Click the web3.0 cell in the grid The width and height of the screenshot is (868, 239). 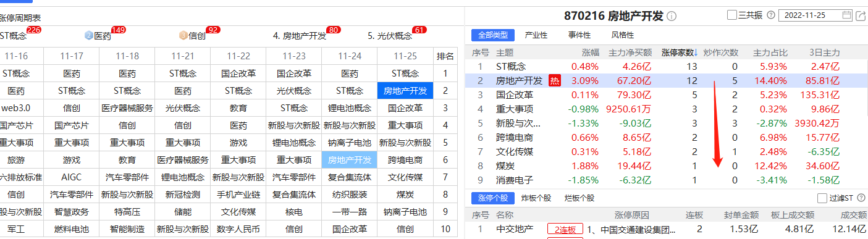click(x=15, y=108)
